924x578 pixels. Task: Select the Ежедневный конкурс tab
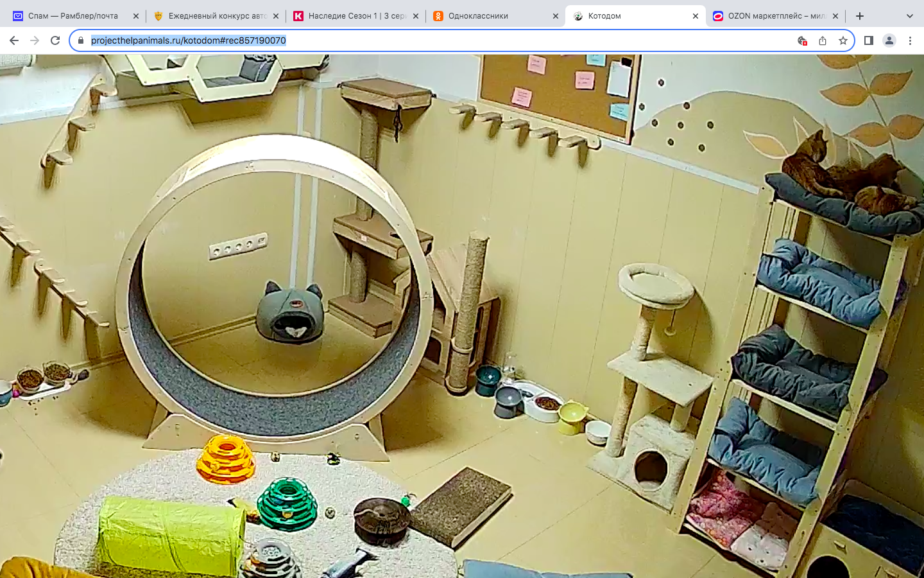tap(210, 16)
